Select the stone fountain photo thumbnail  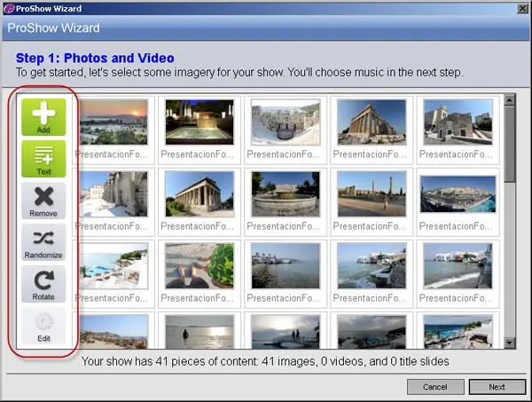click(x=286, y=194)
